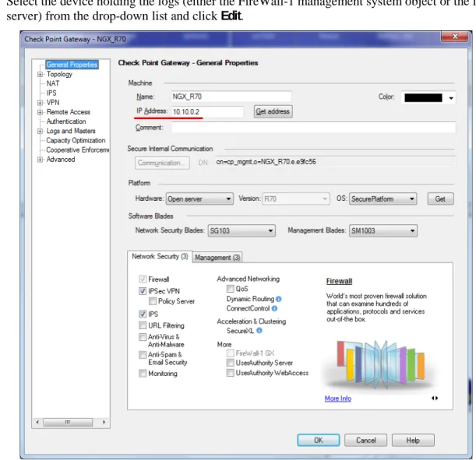Open Network Security Blades SG103 dropdown
This screenshot has height=460, width=476.
(242, 230)
